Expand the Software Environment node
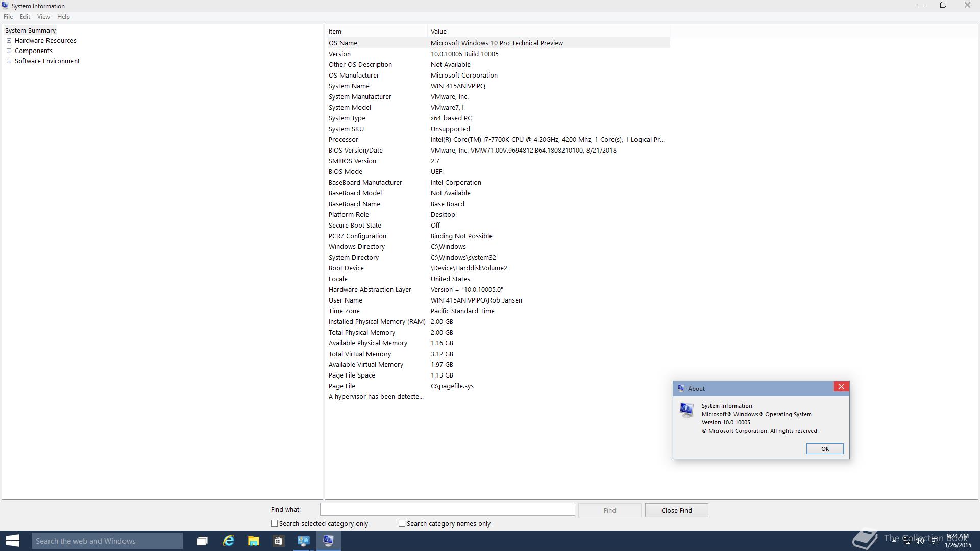 point(9,61)
